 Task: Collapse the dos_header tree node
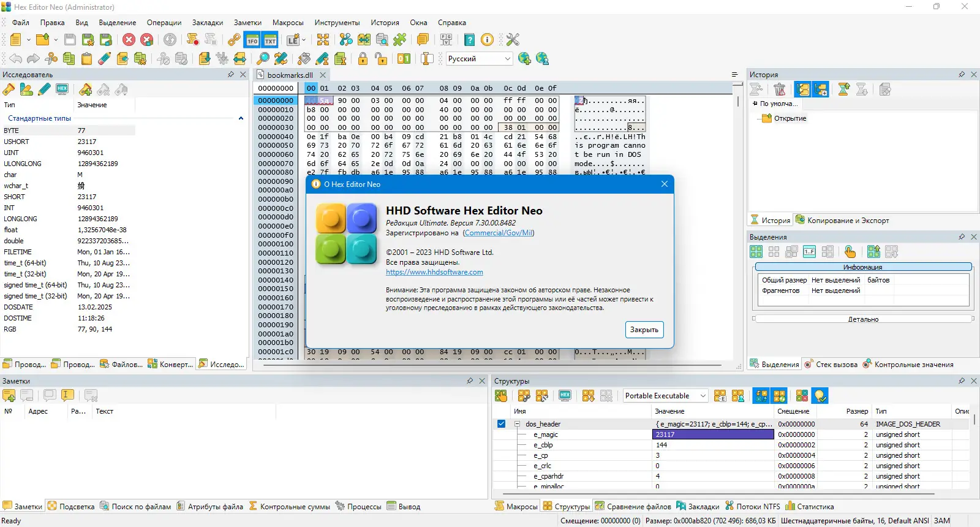pyautogui.click(x=518, y=424)
